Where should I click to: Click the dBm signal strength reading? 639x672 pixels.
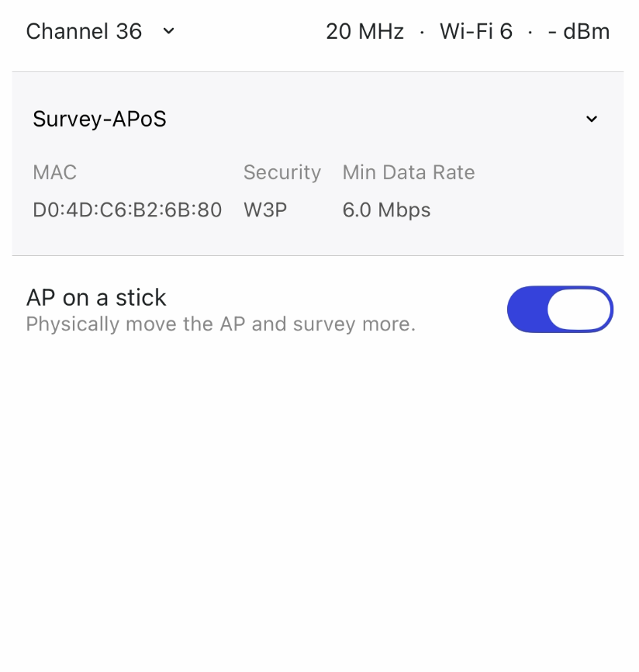[579, 31]
